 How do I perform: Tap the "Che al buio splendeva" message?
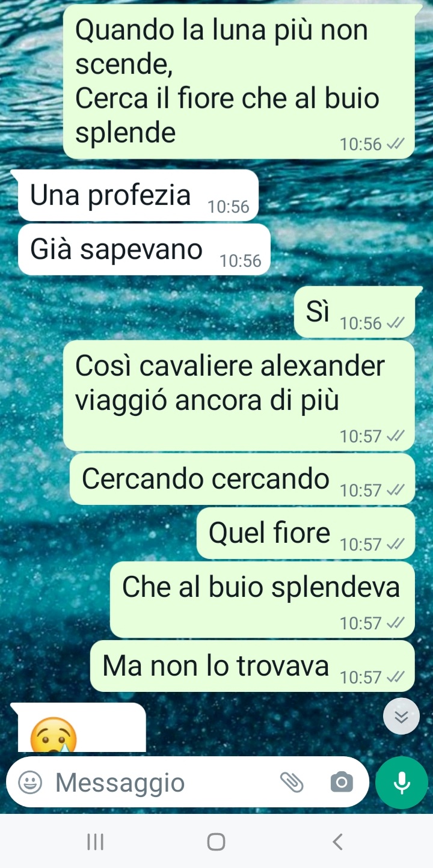(262, 599)
